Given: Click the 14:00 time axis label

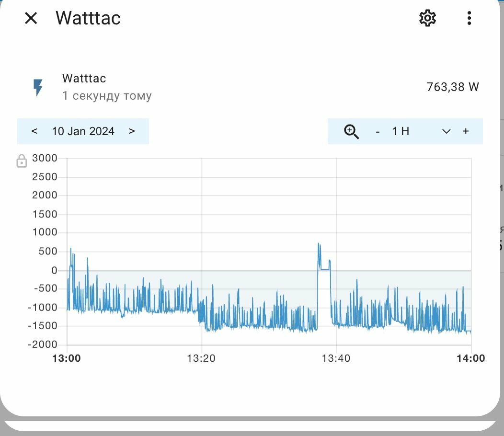Looking at the screenshot, I should pos(471,358).
